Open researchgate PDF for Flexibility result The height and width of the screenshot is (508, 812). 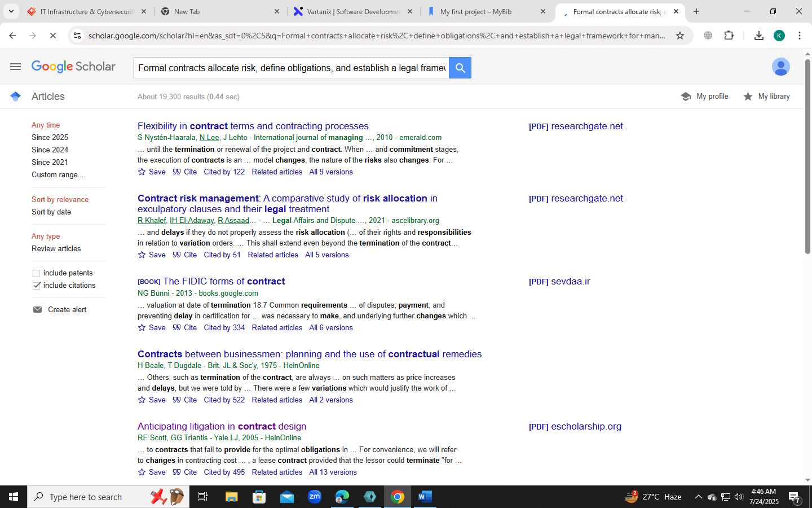click(x=576, y=126)
